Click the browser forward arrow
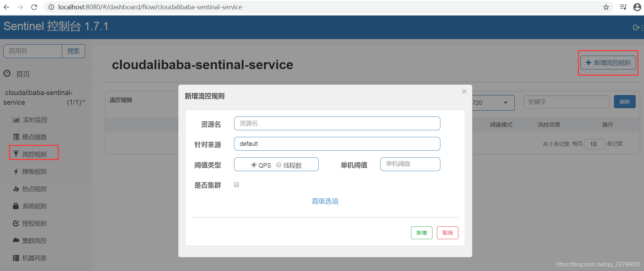This screenshot has width=644, height=271. [20, 7]
